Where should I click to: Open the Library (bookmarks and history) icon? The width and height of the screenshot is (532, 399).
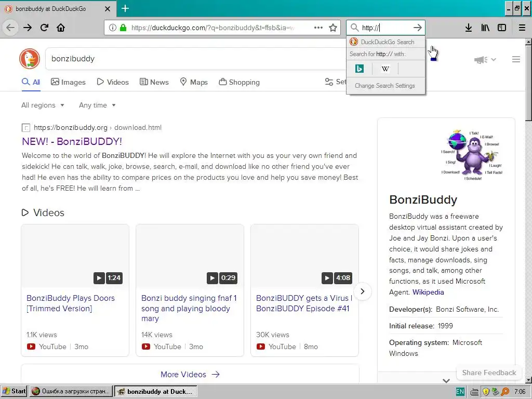(486, 28)
